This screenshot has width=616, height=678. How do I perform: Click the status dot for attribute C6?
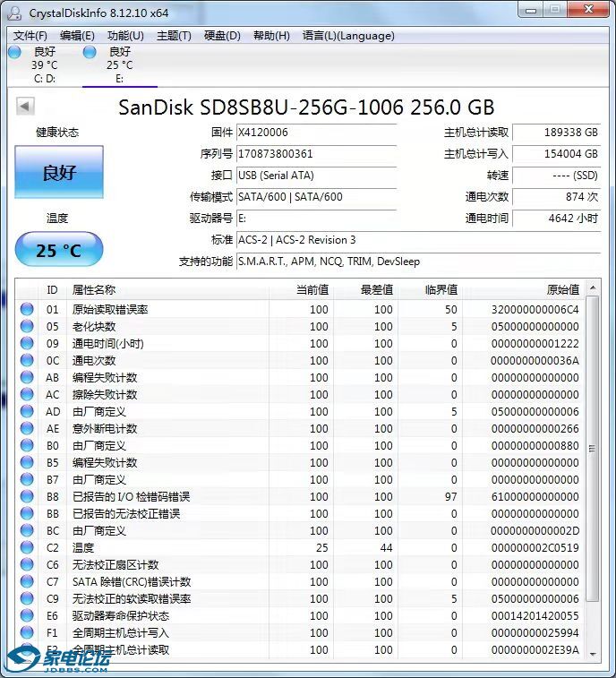click(x=27, y=564)
